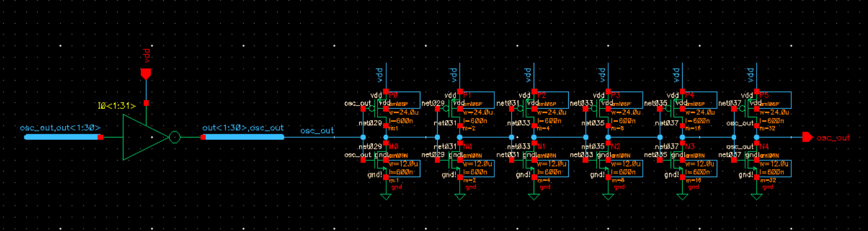The image size is (868, 231).
Task: Click the gnd symbol below transistor N2
Action: coord(608,196)
